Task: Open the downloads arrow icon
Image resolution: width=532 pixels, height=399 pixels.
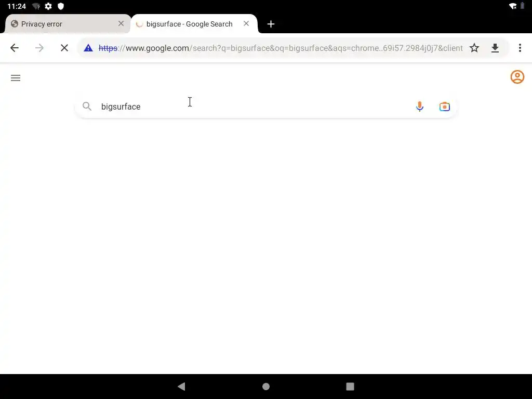Action: point(495,48)
